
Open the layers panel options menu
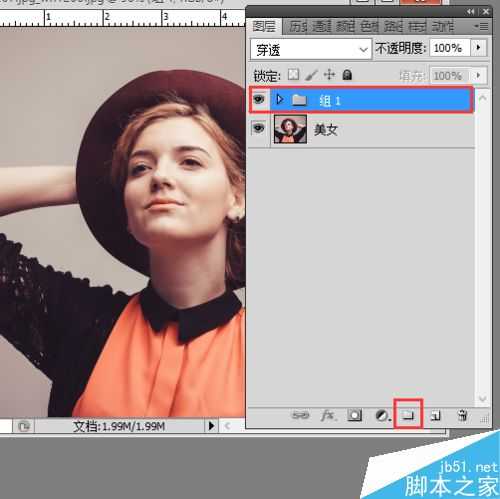coord(482,26)
